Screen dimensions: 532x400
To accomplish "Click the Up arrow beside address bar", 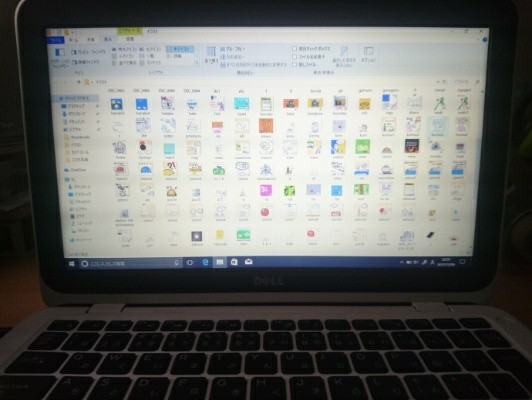I will pos(79,82).
